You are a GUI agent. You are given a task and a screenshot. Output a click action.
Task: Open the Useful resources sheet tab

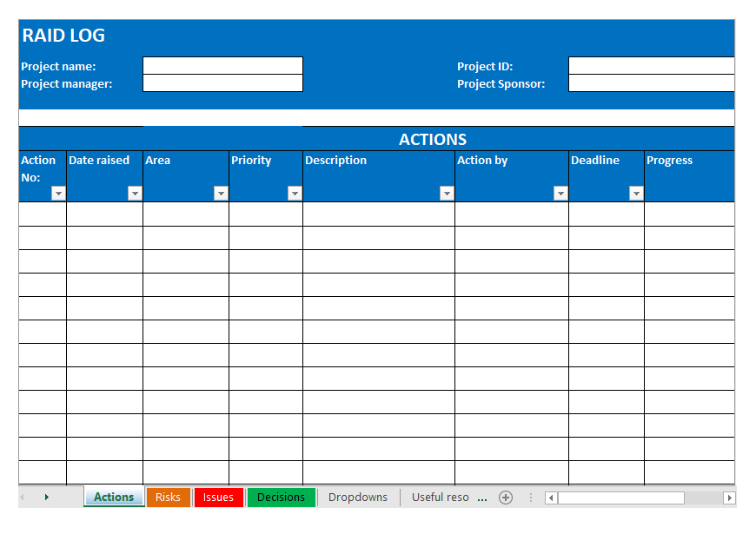[440, 498]
